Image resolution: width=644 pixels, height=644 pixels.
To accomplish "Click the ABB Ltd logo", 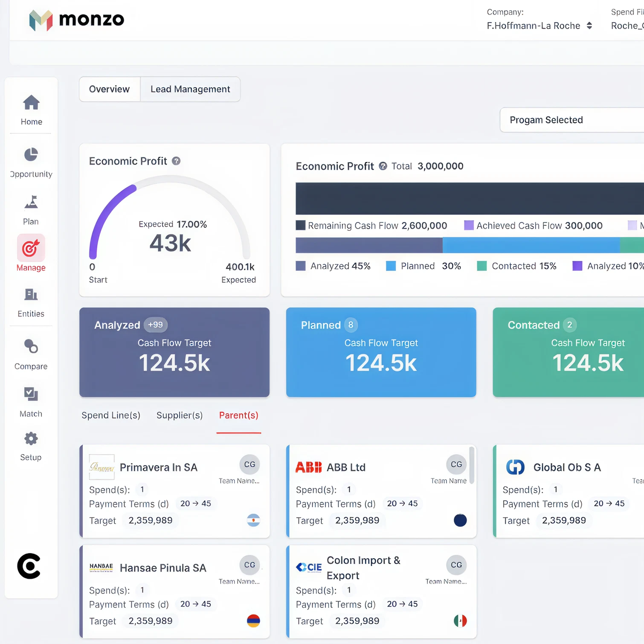I will [x=308, y=467].
